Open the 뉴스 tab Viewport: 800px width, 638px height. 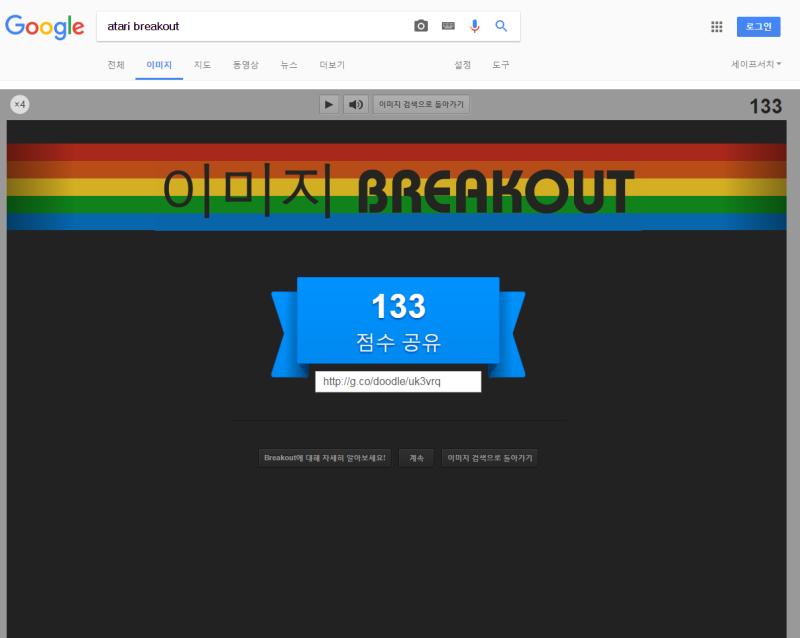pyautogui.click(x=289, y=65)
